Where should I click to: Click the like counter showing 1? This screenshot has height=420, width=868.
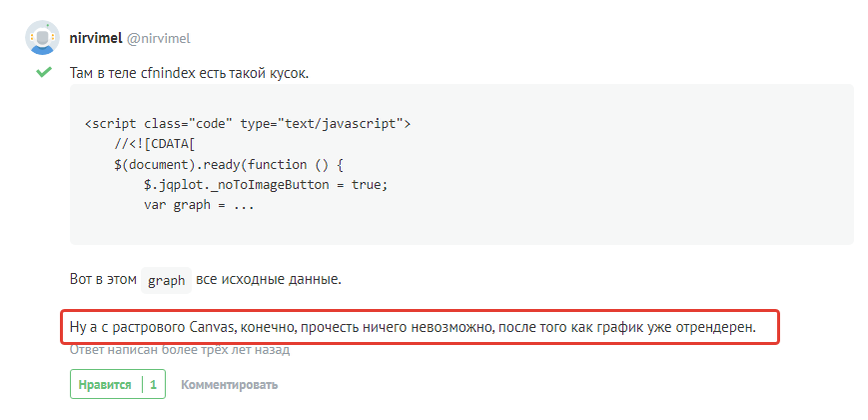pos(153,384)
